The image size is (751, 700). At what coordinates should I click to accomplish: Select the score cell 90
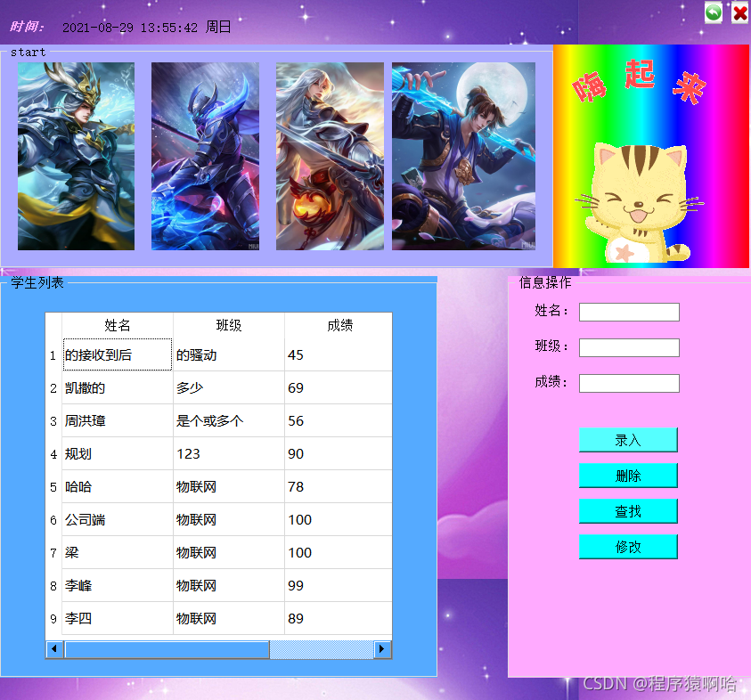(339, 453)
